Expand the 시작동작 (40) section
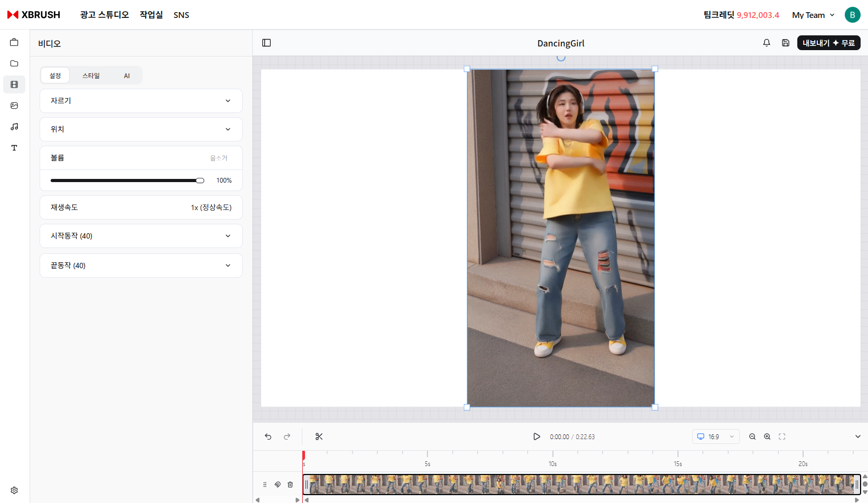 pos(141,236)
